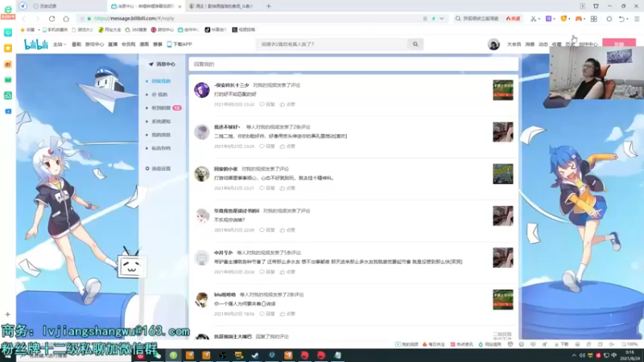644x362 pixels.
Task: Open the orange shield extension icon
Action: click(563, 19)
